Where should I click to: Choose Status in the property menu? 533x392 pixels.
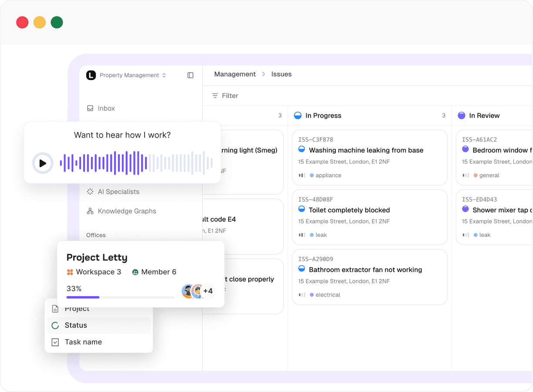pyautogui.click(x=76, y=325)
